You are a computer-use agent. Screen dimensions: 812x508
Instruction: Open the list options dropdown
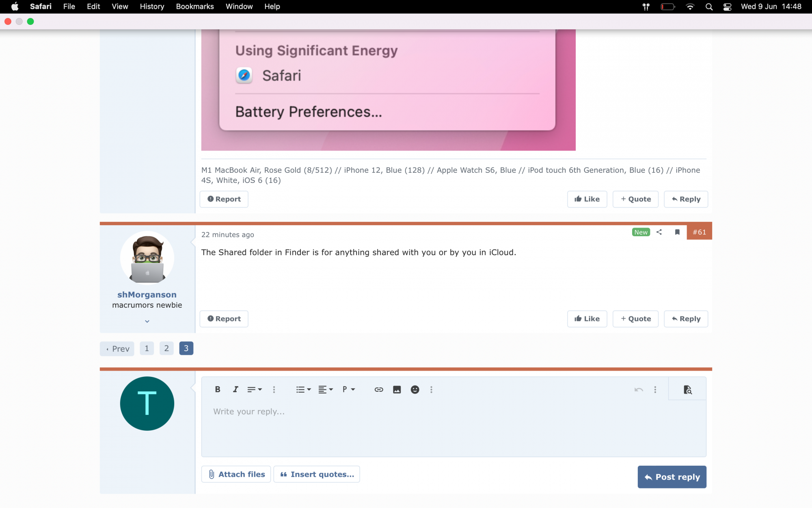coord(303,389)
